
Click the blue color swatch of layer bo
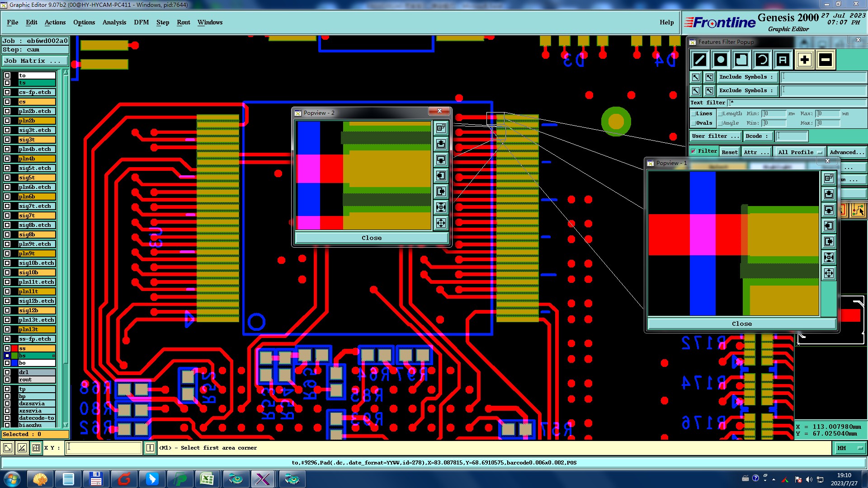click(x=14, y=363)
